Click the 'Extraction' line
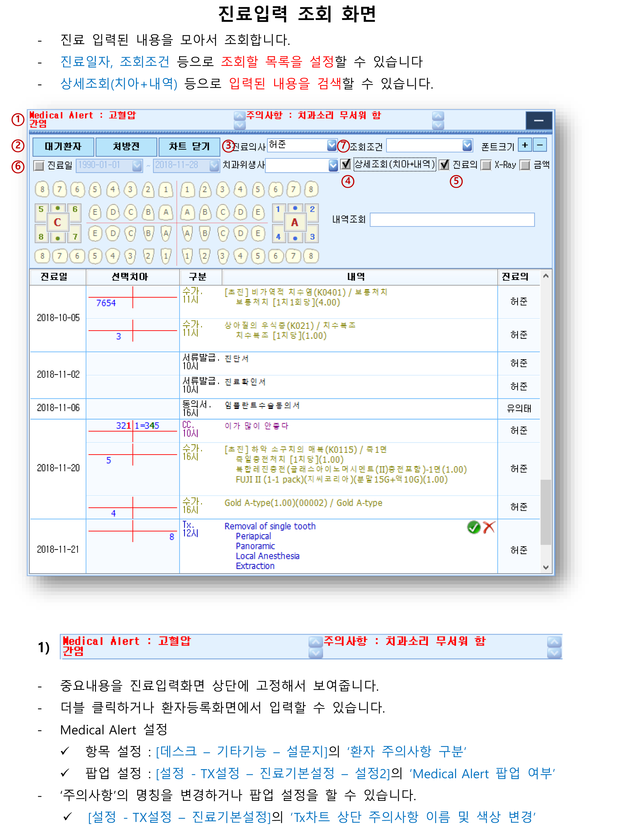This screenshot has height=828, width=644. pos(255,566)
